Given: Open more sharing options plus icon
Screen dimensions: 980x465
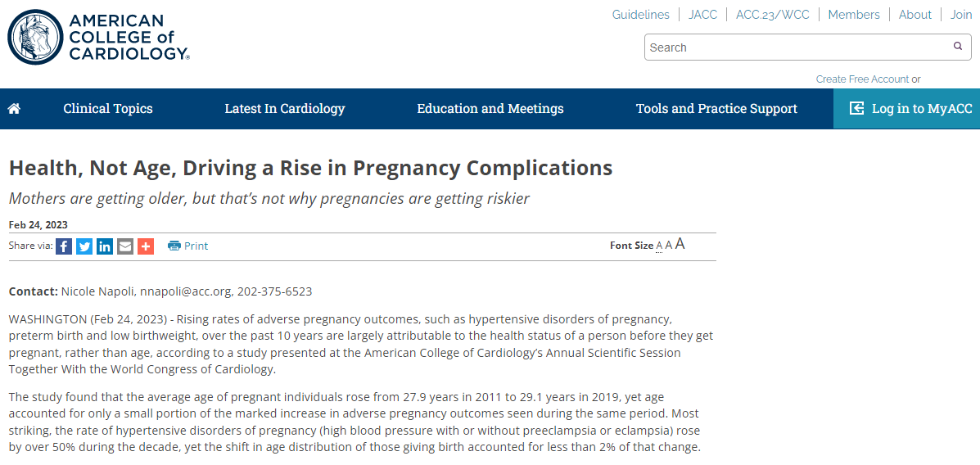Looking at the screenshot, I should pos(146,246).
